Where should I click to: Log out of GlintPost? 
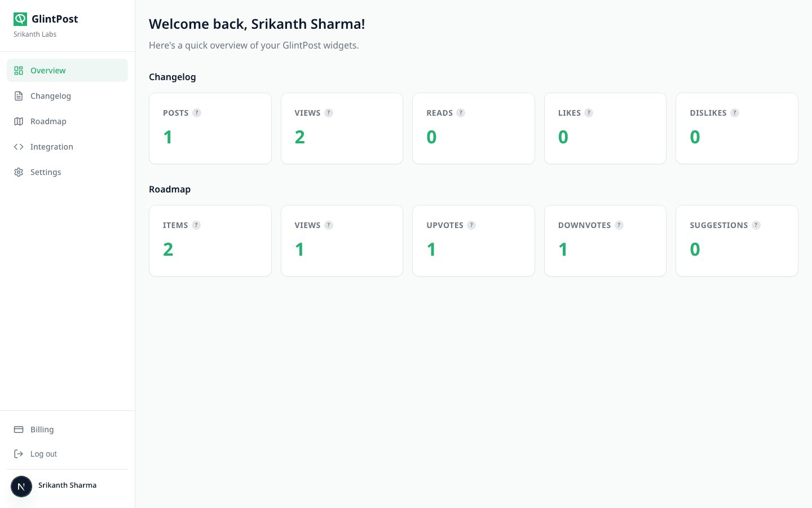[x=43, y=454]
